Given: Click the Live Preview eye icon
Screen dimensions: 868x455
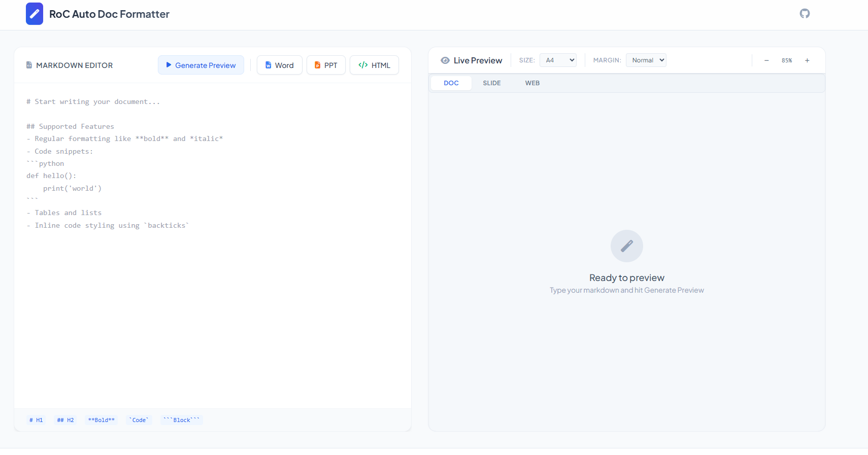Looking at the screenshot, I should [x=445, y=60].
